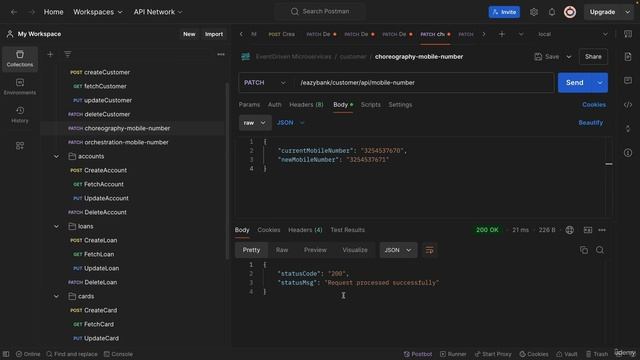The width and height of the screenshot is (640, 360).
Task: Switch to the Params tab
Action: 249,104
